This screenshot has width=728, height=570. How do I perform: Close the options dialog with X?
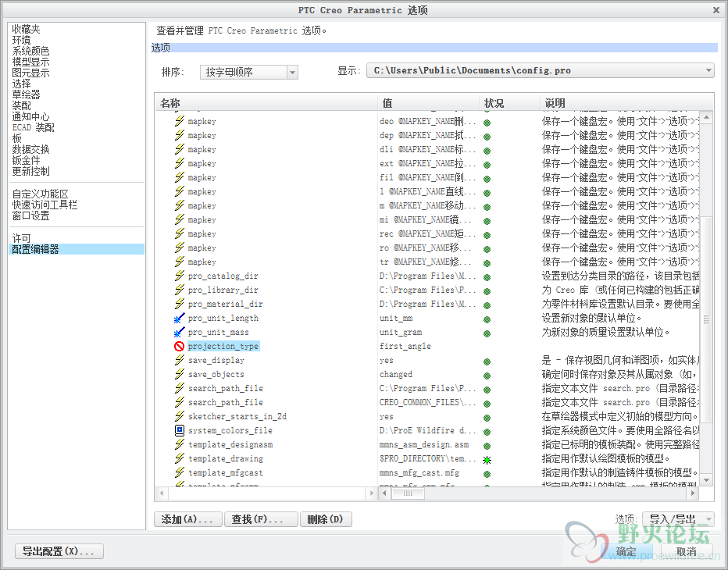click(716, 9)
